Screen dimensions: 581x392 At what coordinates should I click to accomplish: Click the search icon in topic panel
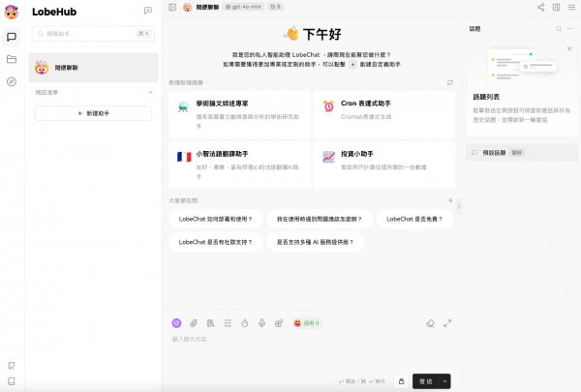559,28
